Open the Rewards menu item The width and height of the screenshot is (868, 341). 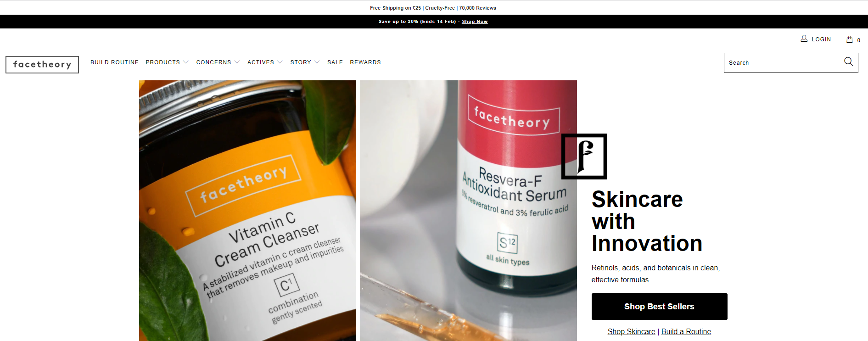click(x=365, y=62)
